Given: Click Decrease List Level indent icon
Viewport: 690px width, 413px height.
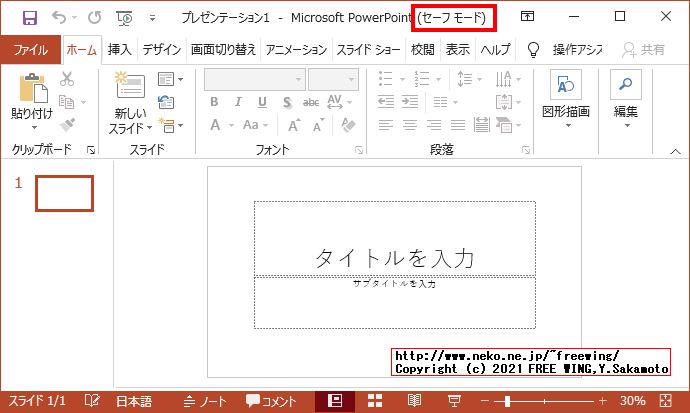Looking at the screenshot, I should point(386,102).
